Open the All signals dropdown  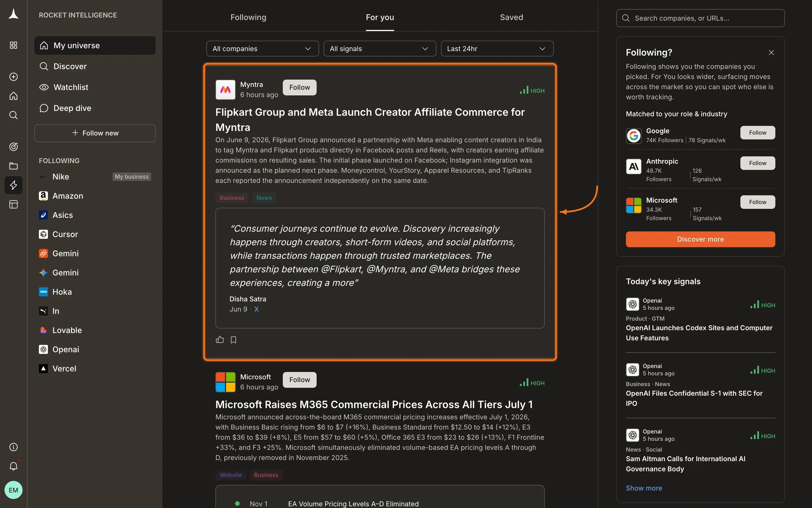[379, 49]
